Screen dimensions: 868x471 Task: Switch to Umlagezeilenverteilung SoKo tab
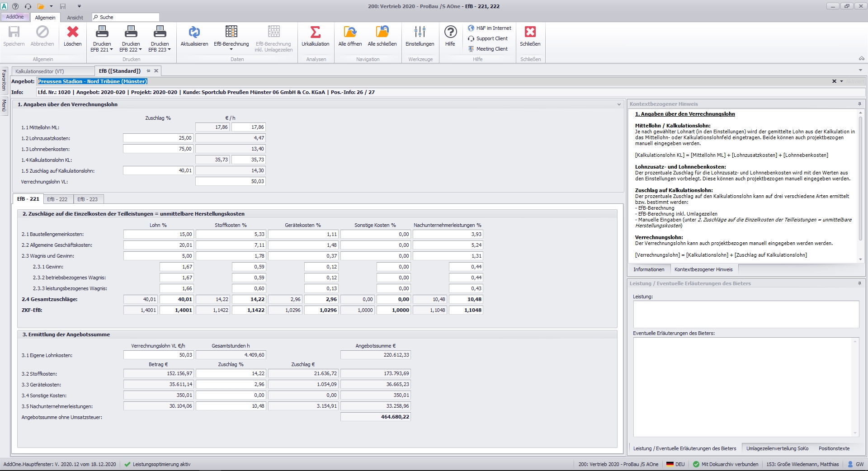[777, 448]
